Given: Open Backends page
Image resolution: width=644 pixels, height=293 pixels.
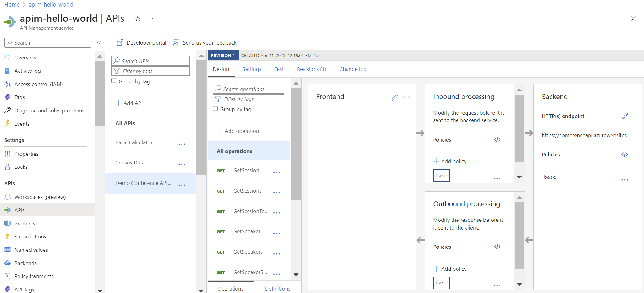Looking at the screenshot, I should click(x=25, y=263).
